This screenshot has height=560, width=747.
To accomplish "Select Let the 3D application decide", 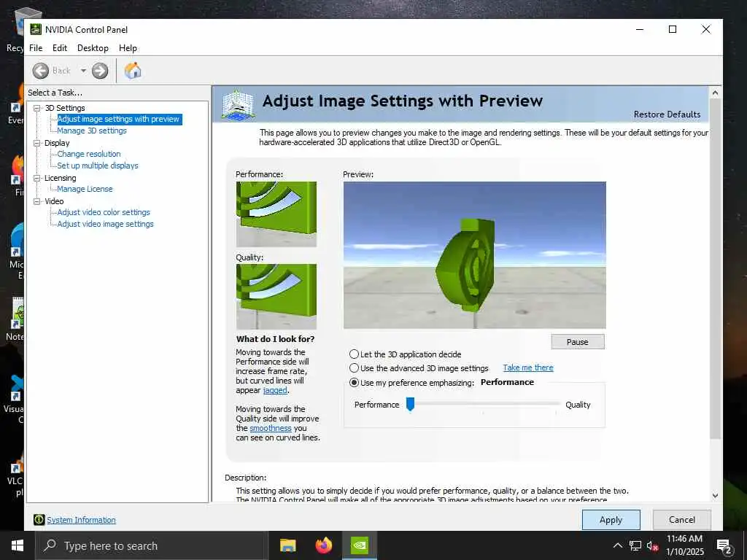I will pyautogui.click(x=354, y=354).
